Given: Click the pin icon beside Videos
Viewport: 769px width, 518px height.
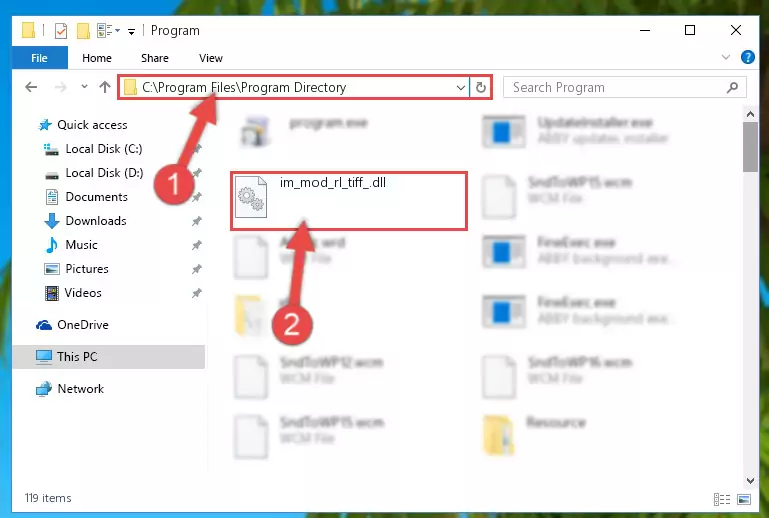Looking at the screenshot, I should coord(197,293).
